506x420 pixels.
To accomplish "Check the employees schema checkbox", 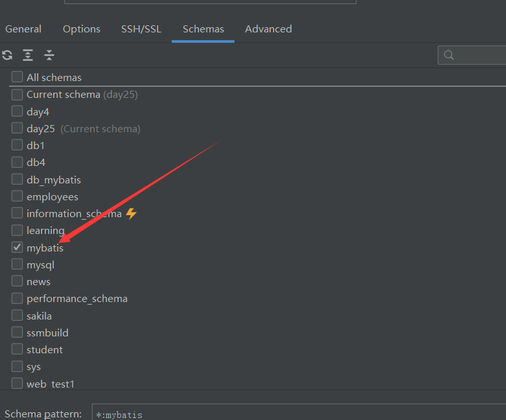I will pos(17,196).
